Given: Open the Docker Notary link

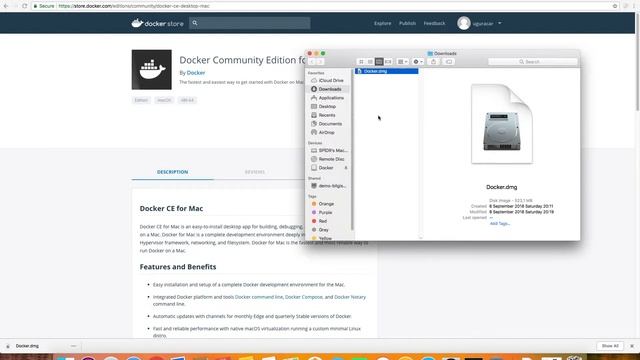Looking at the screenshot, I should [350, 297].
